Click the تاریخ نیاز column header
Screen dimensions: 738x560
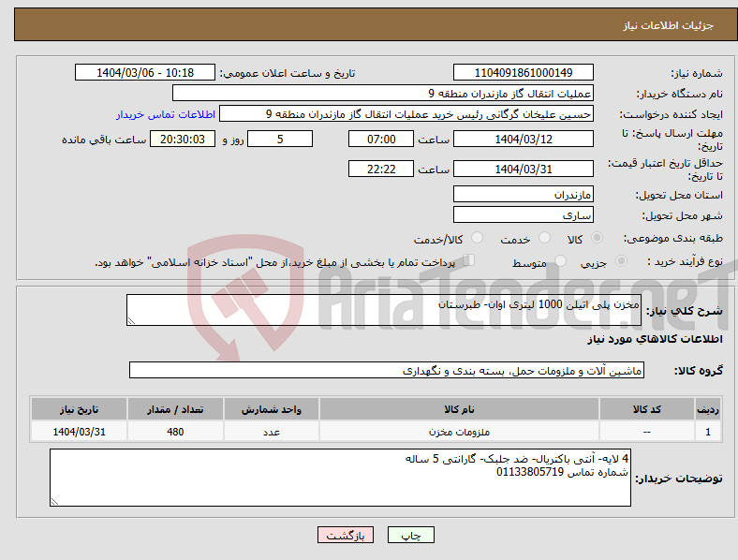(79, 409)
